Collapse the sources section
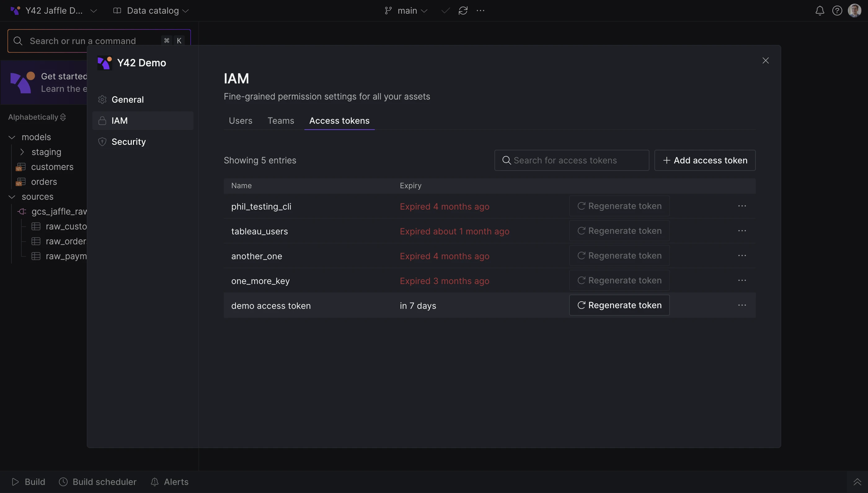Image resolution: width=868 pixels, height=493 pixels. (12, 197)
